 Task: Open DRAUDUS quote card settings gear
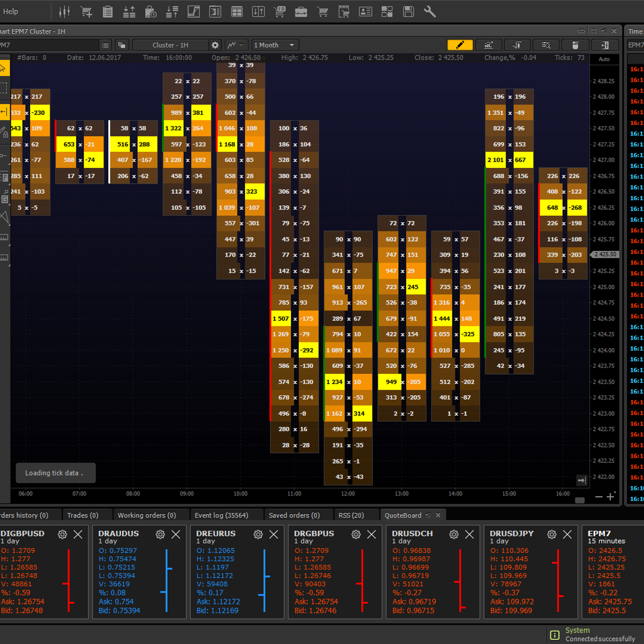[x=160, y=534]
